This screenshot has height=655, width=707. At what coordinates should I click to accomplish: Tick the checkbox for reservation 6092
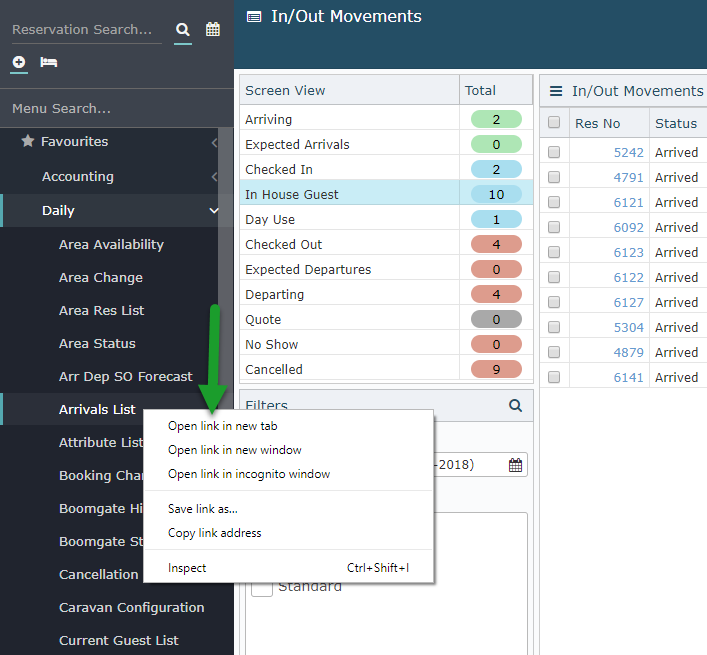click(x=554, y=227)
